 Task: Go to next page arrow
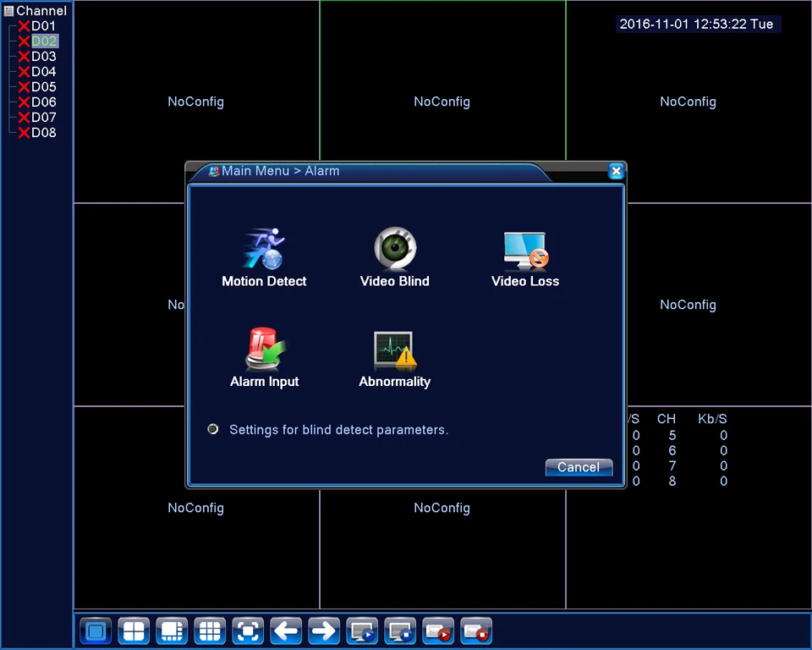(x=324, y=631)
